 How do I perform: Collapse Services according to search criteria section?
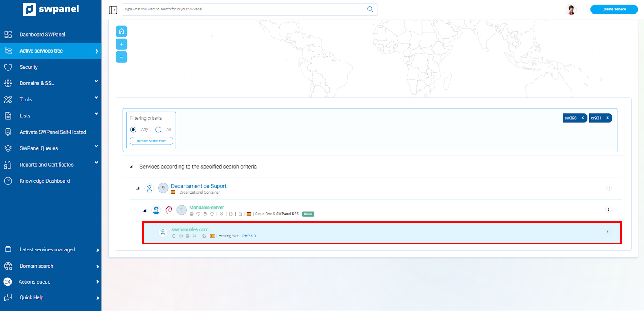(x=131, y=167)
